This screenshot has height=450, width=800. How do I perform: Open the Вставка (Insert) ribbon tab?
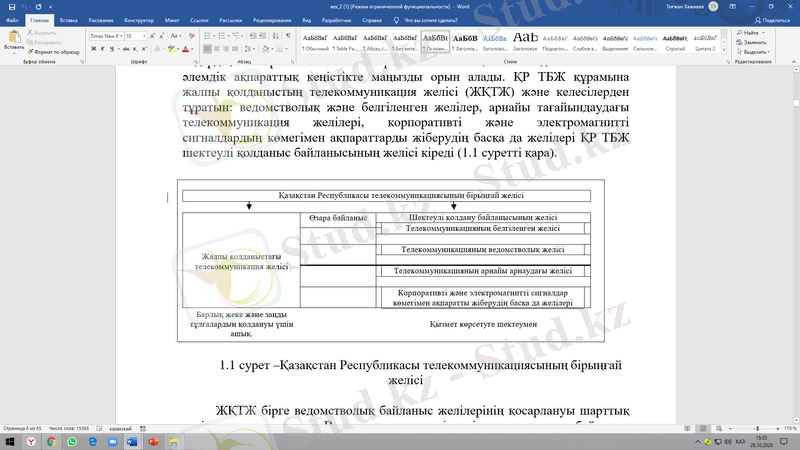pyautogui.click(x=71, y=19)
